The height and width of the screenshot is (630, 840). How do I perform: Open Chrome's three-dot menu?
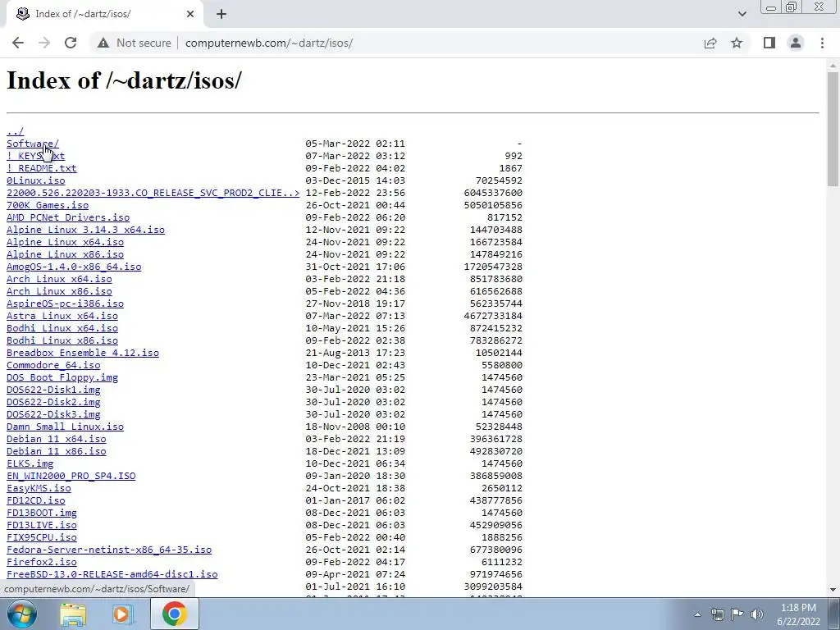tap(822, 43)
